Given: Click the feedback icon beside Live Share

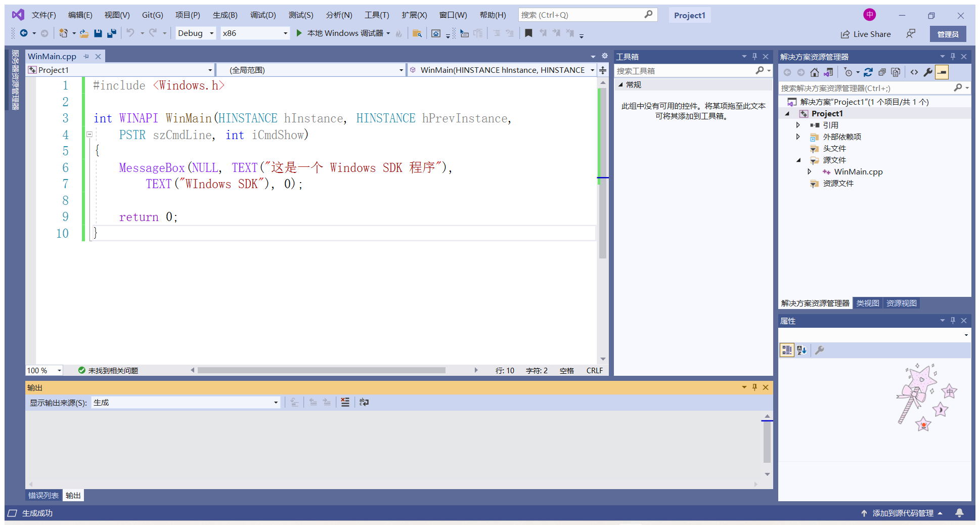Looking at the screenshot, I should pos(911,34).
